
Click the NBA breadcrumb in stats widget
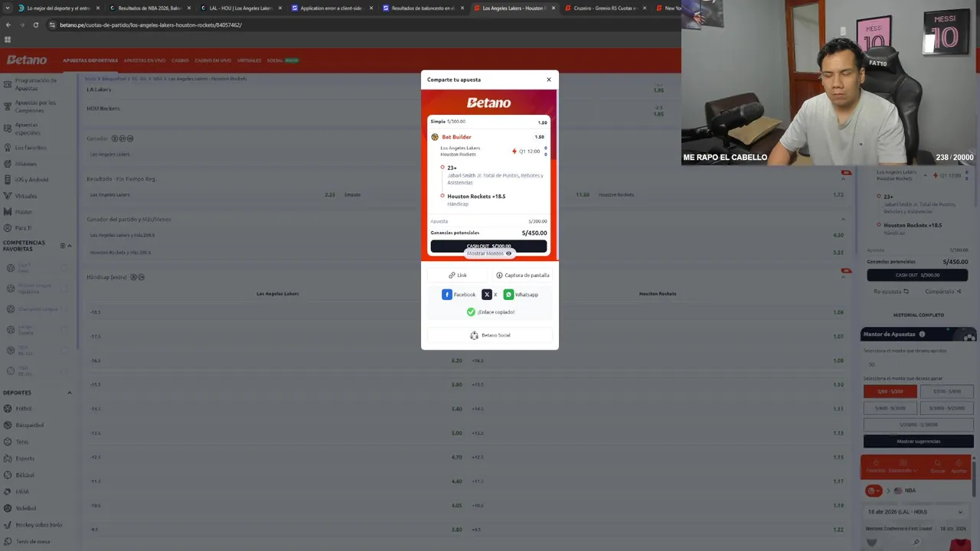coord(904,491)
